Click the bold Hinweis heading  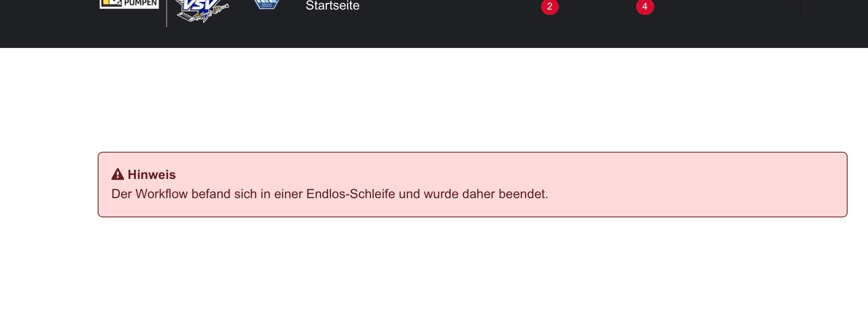click(x=151, y=175)
